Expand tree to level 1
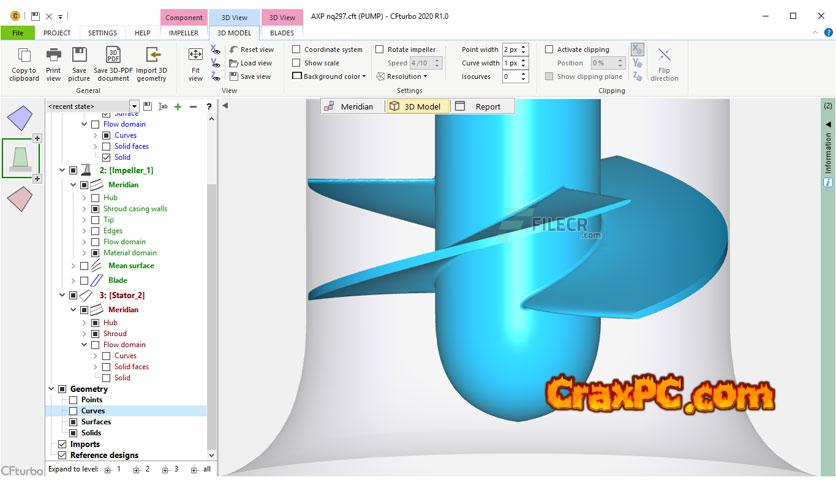 (112, 469)
